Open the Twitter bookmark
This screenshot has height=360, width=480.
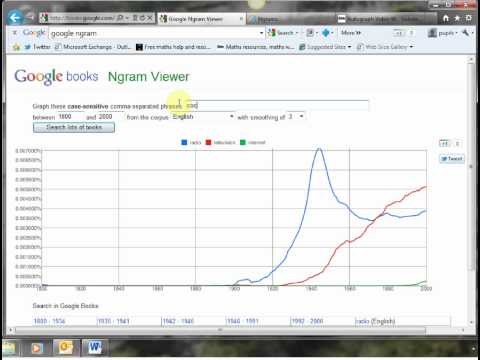[37, 47]
